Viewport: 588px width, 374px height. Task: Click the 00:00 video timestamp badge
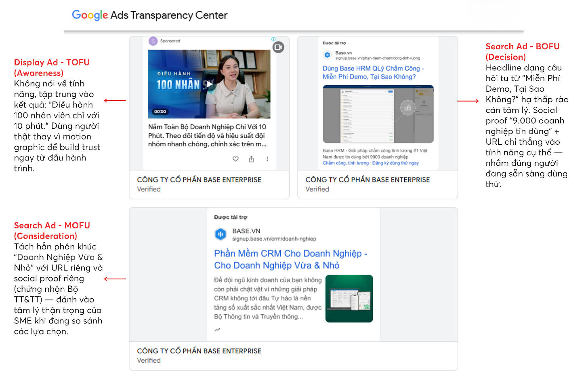tap(160, 112)
